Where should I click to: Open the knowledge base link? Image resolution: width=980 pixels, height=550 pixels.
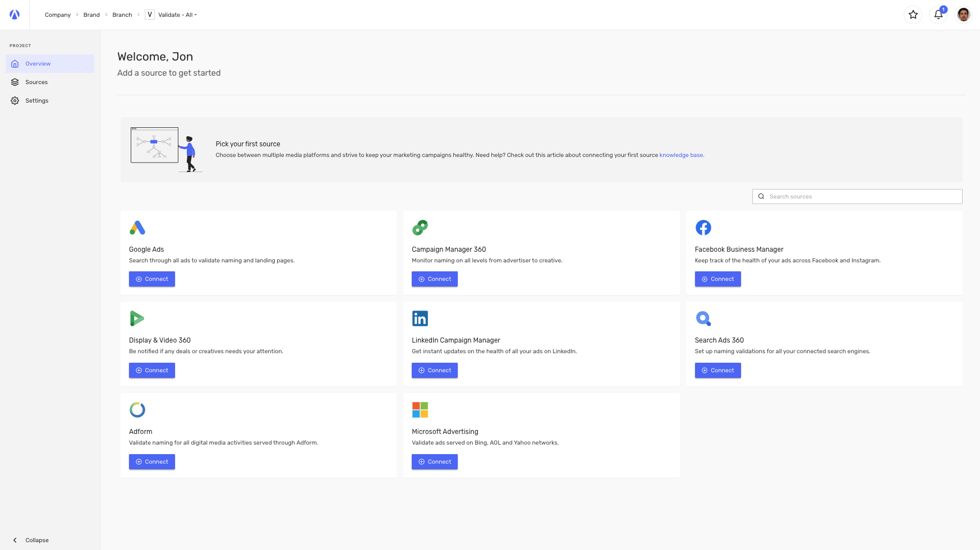[x=681, y=155]
